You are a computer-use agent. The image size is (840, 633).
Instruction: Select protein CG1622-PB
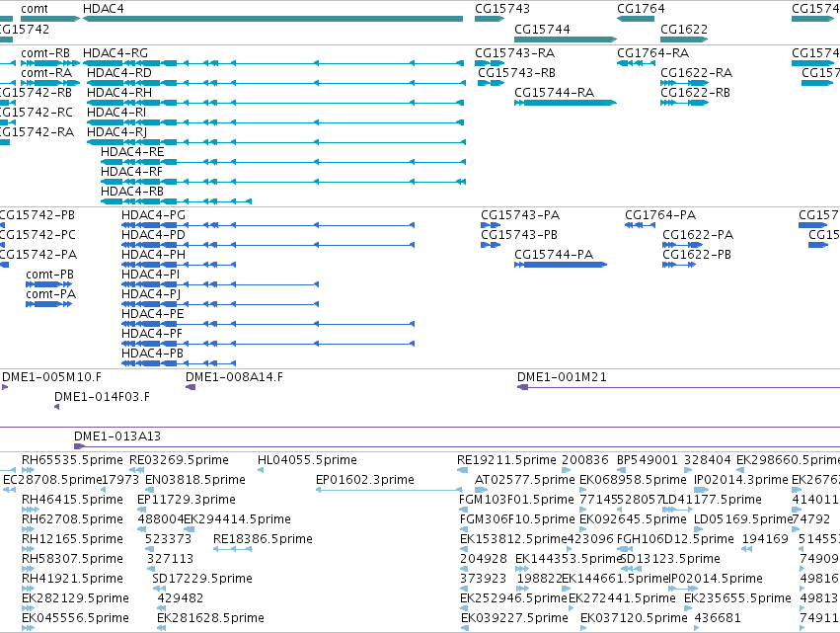coord(679,265)
